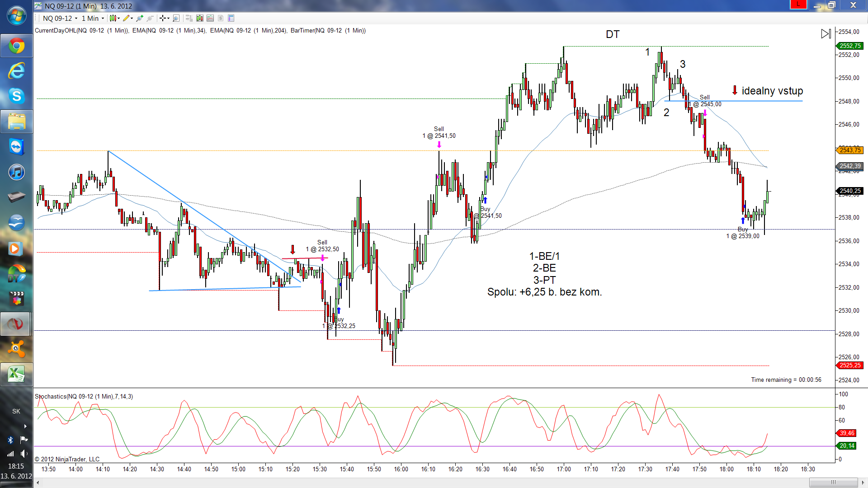Click the scroll-to-latest-bar arrow on chart
Image resolution: width=868 pixels, height=488 pixels.
[x=826, y=34]
